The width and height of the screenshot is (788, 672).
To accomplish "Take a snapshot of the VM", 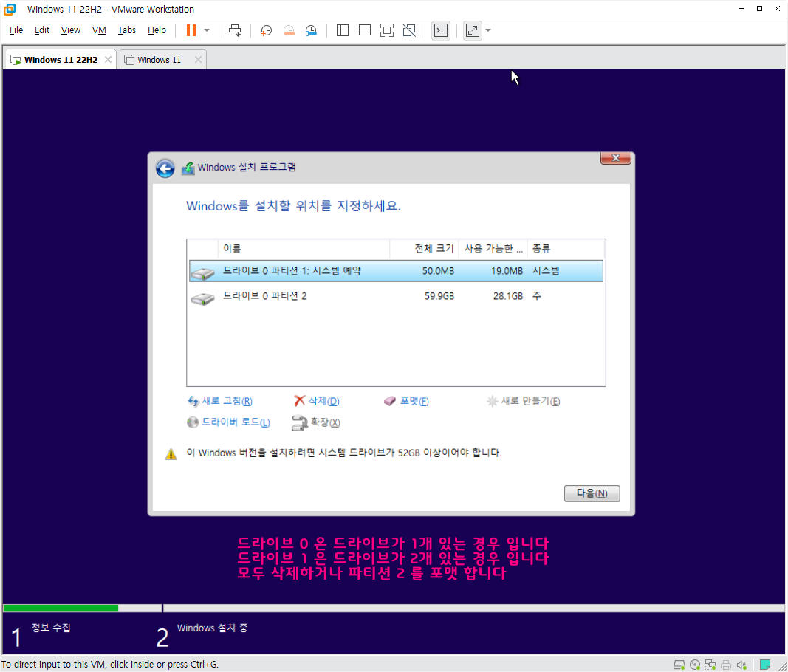I will coord(266,30).
